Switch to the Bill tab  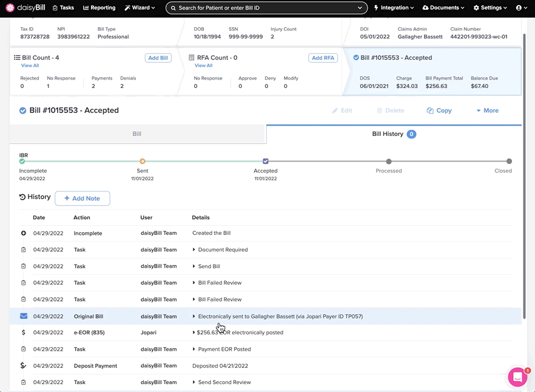point(137,134)
